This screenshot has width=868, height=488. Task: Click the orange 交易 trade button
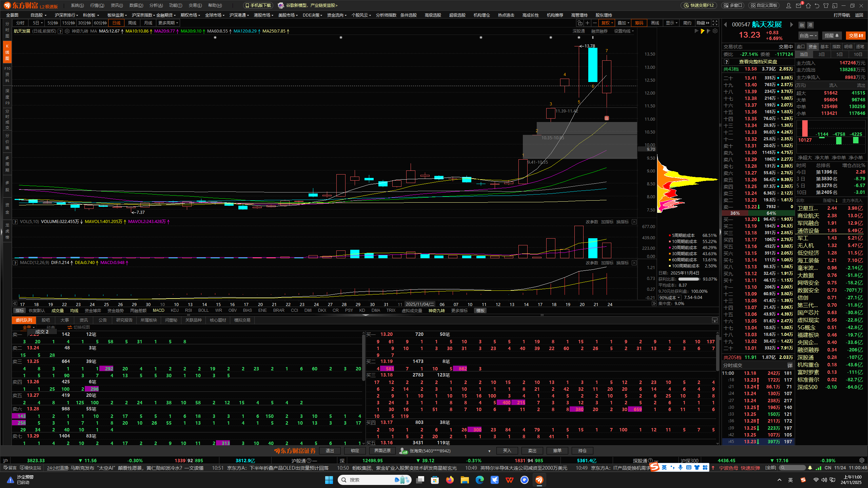point(856,36)
